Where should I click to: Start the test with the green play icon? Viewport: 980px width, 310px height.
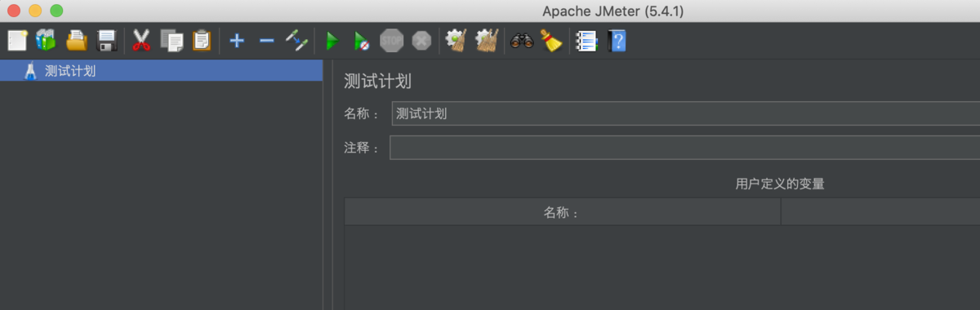coord(332,40)
